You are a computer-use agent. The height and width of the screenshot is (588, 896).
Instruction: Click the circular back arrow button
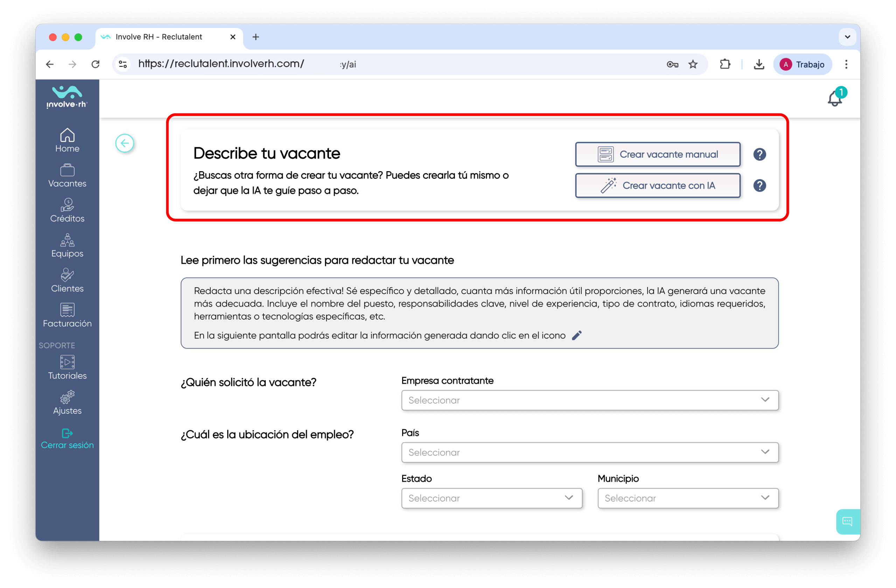pos(125,143)
